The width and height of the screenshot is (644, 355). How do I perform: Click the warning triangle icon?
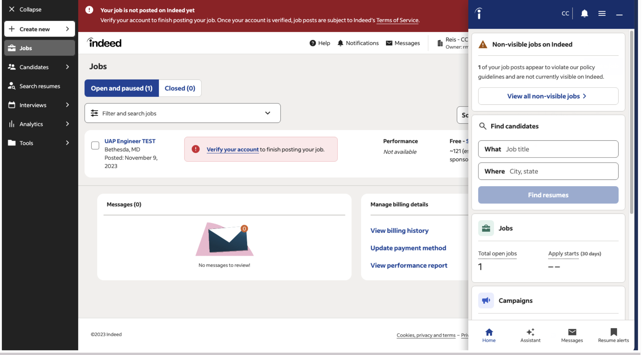[483, 44]
